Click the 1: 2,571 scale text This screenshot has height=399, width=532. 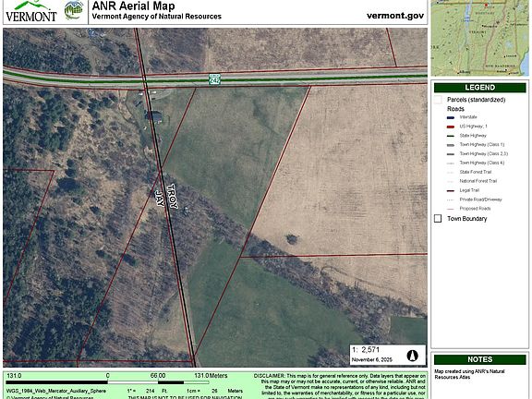366,350
